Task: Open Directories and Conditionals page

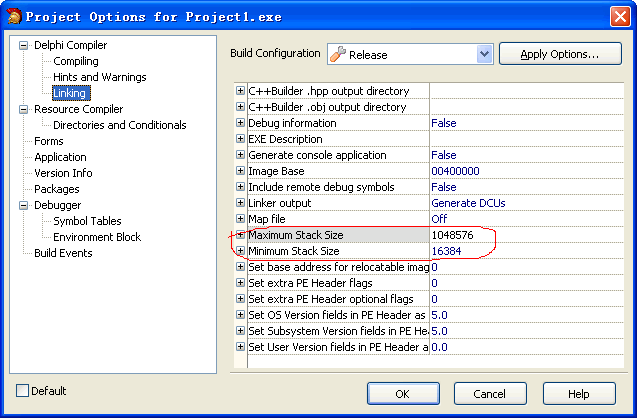Action: pyautogui.click(x=119, y=125)
